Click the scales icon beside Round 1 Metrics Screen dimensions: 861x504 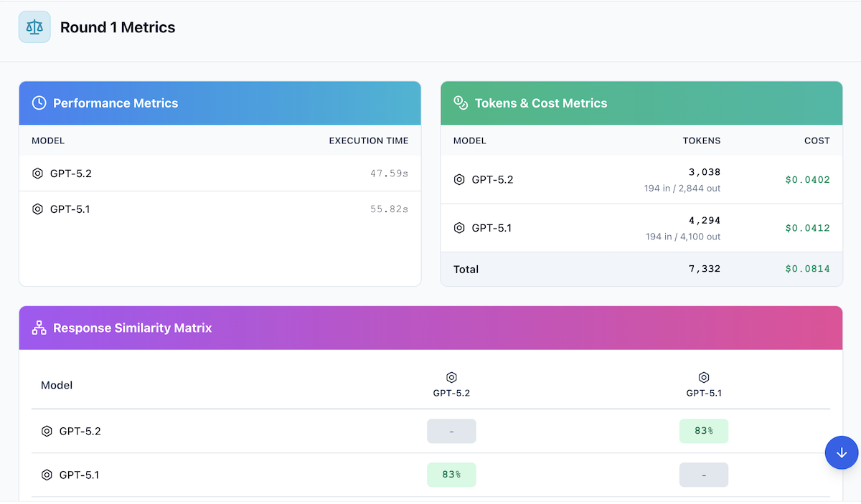click(x=34, y=27)
